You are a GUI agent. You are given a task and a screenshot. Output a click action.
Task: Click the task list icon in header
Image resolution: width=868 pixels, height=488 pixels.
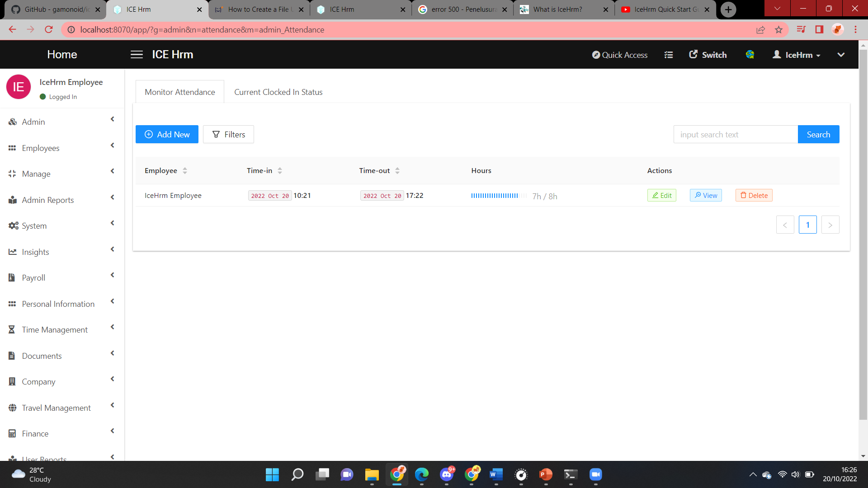(x=668, y=55)
